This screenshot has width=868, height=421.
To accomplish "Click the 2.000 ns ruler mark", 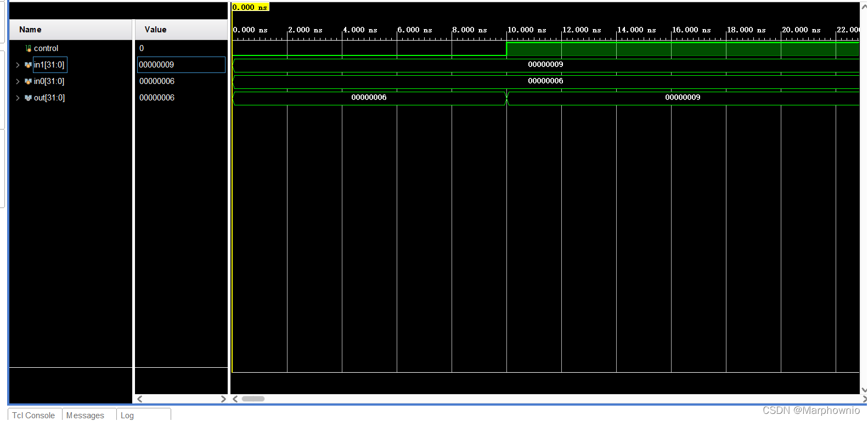I will [305, 30].
